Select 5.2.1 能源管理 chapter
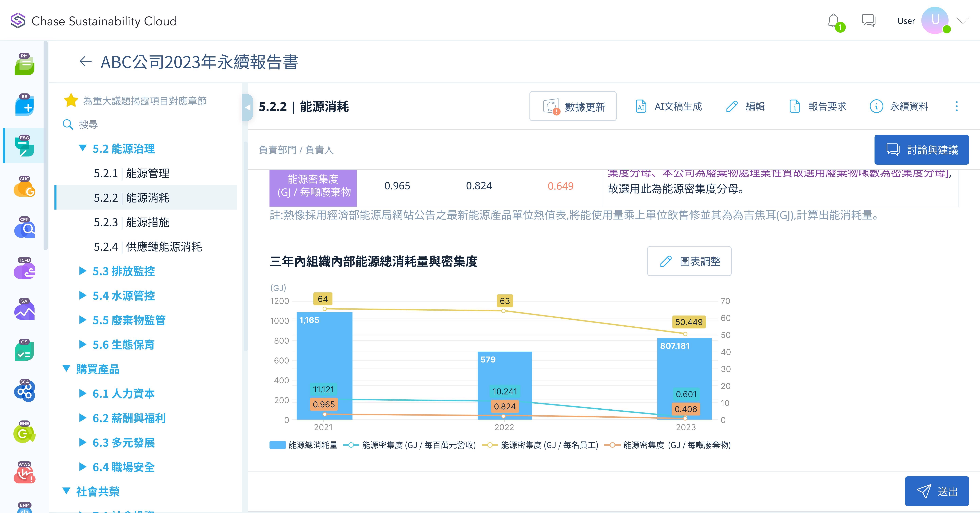The image size is (980, 513). pyautogui.click(x=132, y=173)
